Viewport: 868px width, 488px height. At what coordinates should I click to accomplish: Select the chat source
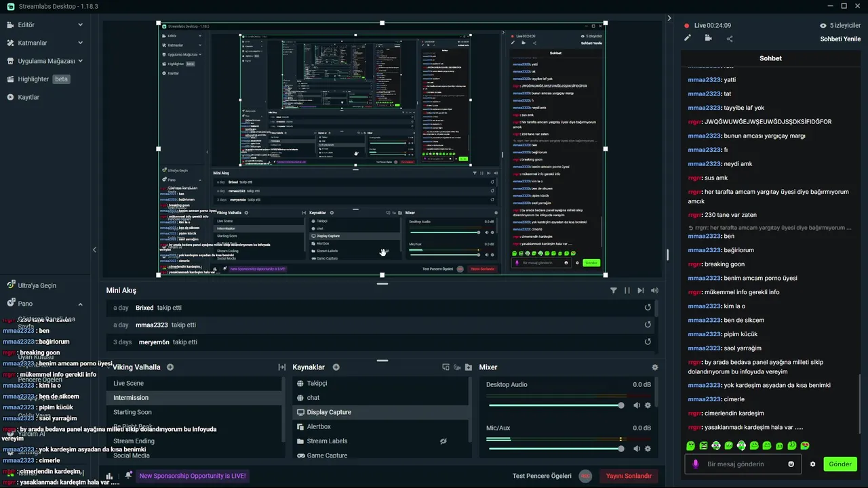380,398
